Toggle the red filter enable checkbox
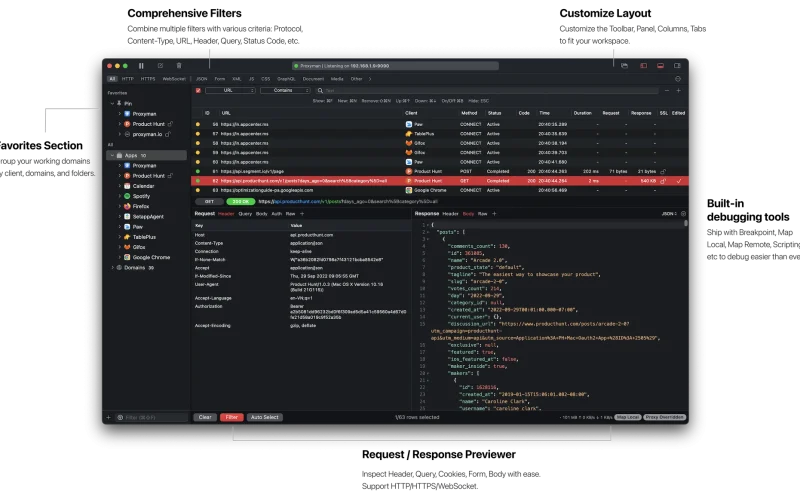Screen dimensions: 800x500 coord(198,90)
